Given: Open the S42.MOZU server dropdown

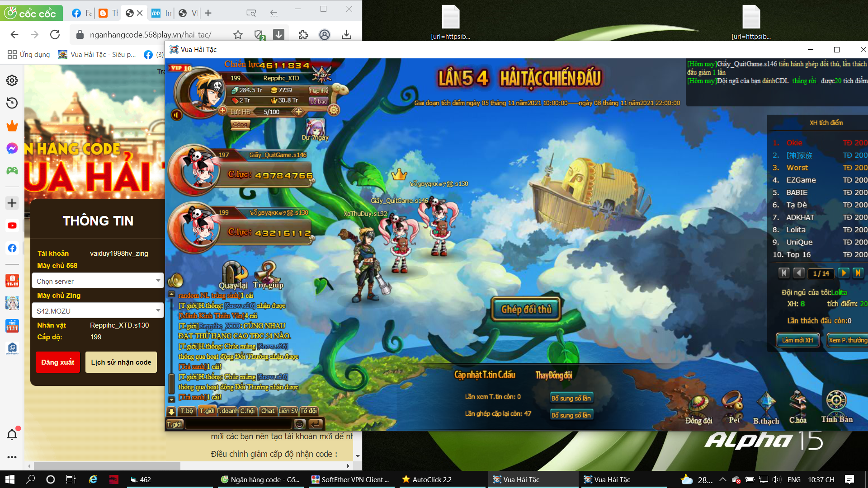Looking at the screenshot, I should pos(98,310).
